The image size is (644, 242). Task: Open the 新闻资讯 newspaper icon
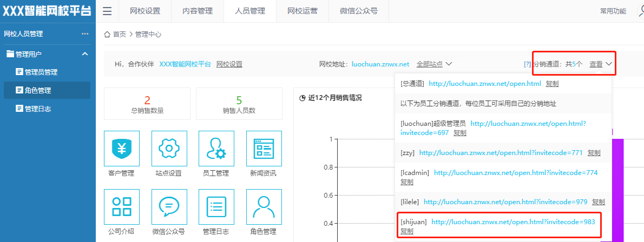pos(264,149)
